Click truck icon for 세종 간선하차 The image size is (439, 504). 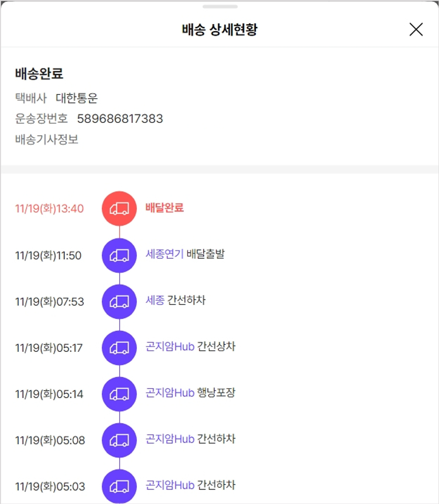coord(119,301)
